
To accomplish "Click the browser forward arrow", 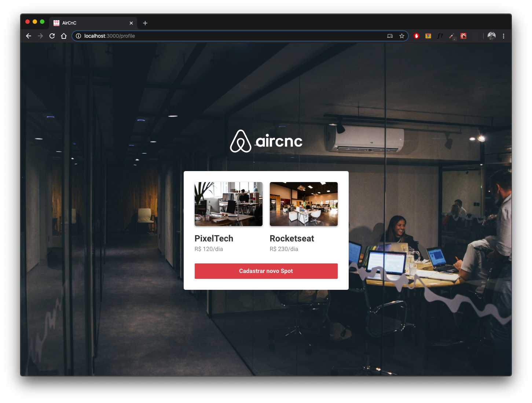I will point(40,36).
